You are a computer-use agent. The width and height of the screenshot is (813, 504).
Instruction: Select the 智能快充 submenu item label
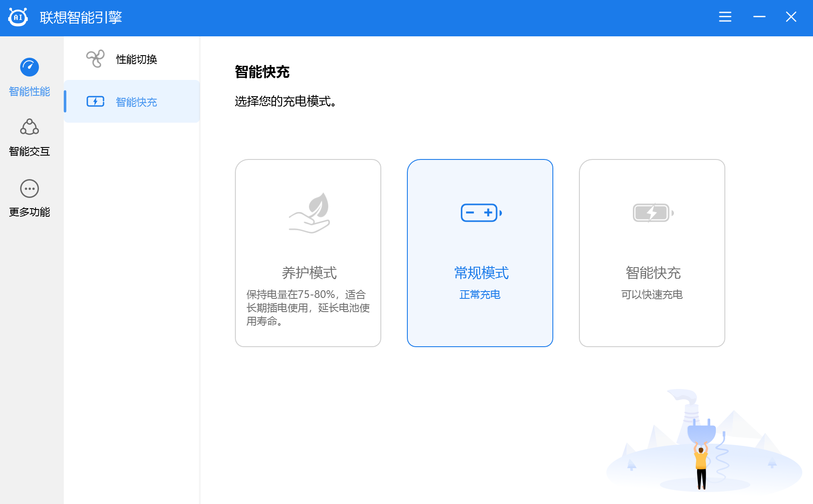(x=136, y=102)
